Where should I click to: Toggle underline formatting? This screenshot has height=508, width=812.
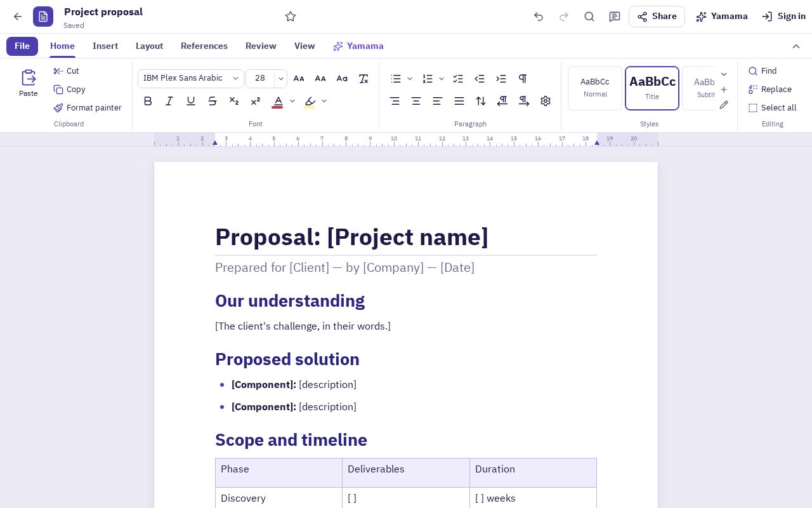[191, 101]
